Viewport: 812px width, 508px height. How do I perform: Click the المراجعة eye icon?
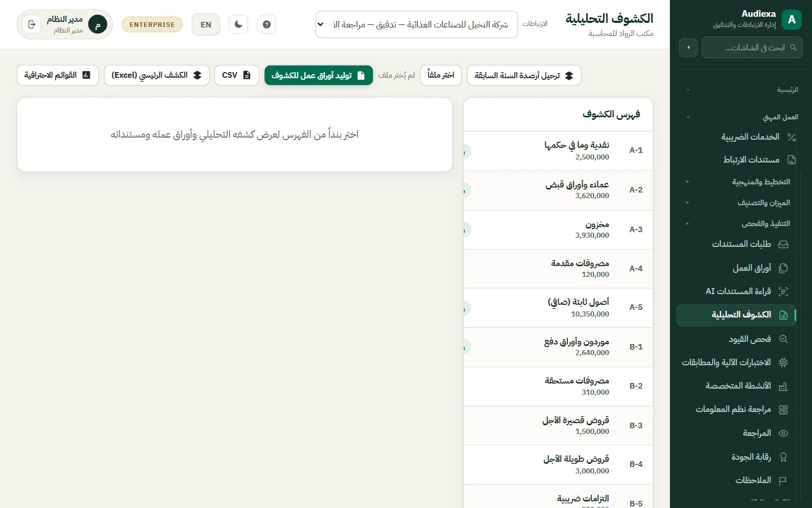pos(784,433)
